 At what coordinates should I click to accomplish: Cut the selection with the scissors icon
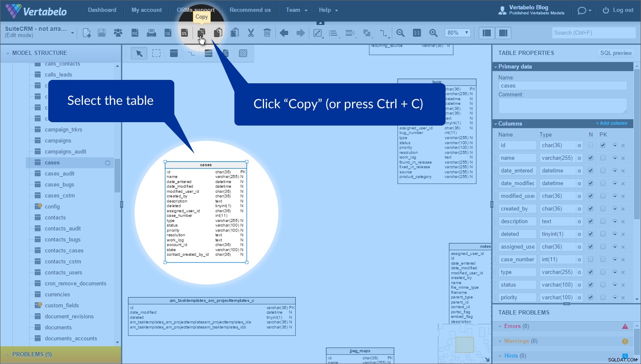[x=251, y=33]
